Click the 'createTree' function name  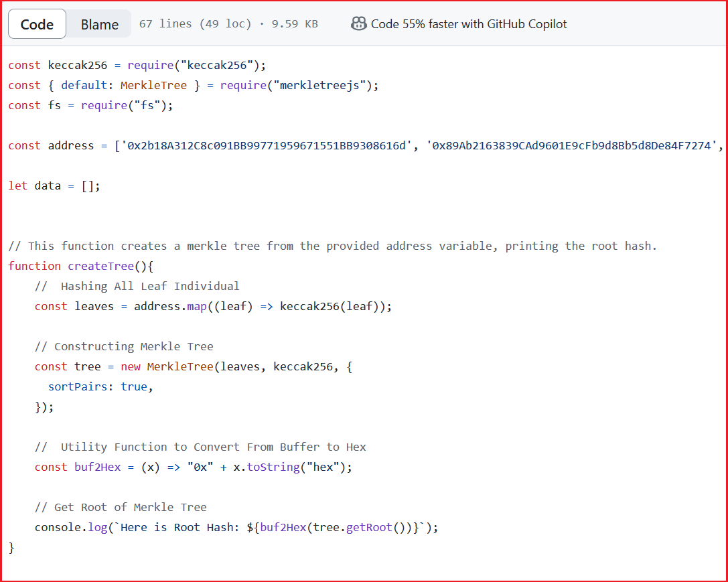click(100, 267)
